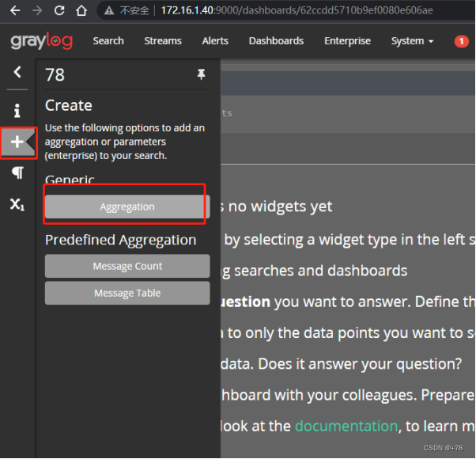Reload the page with refresh icon
This screenshot has height=459, width=476.
[x=59, y=10]
